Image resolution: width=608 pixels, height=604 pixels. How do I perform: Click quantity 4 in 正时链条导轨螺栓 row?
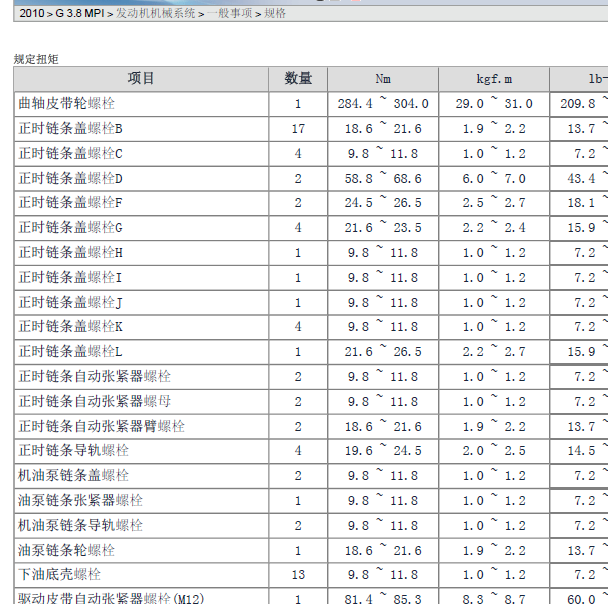298,450
